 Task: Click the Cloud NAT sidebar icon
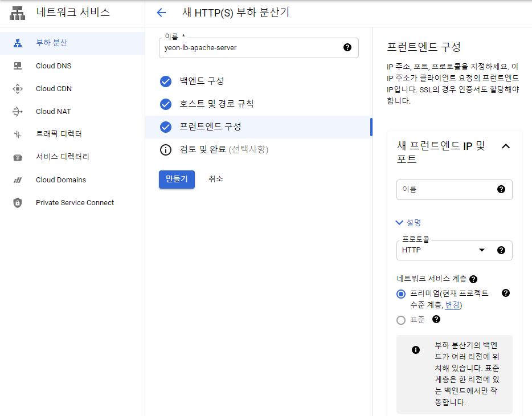tap(18, 112)
